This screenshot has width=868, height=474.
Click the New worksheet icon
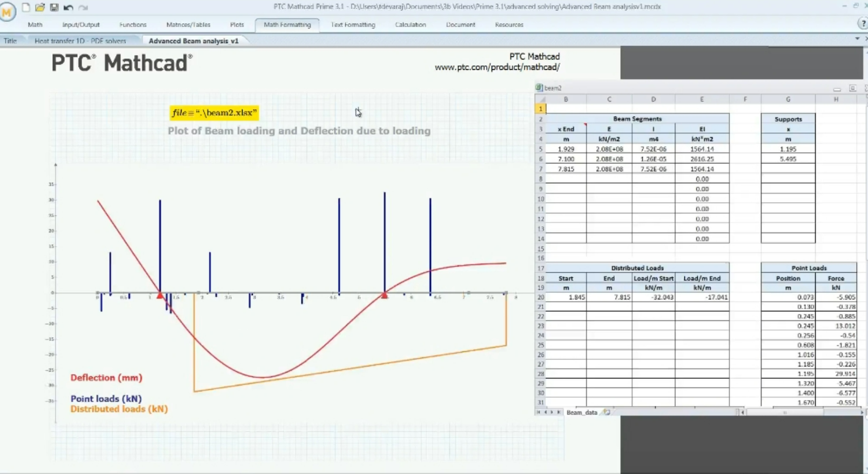25,8
